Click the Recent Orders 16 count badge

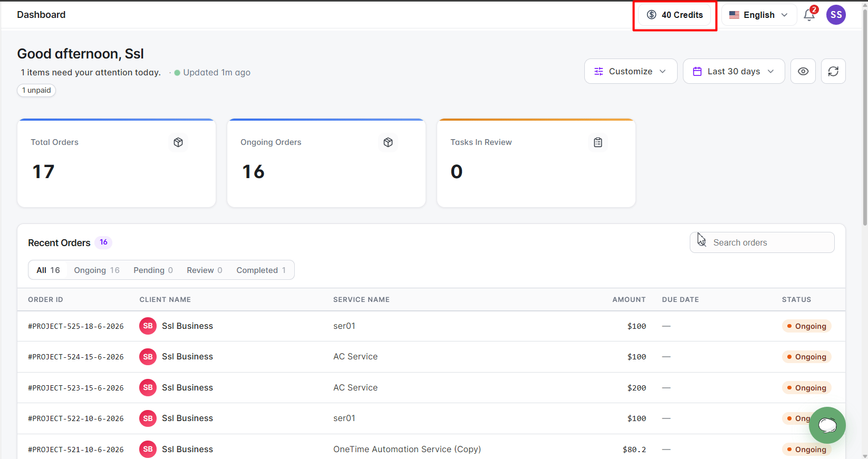click(103, 242)
